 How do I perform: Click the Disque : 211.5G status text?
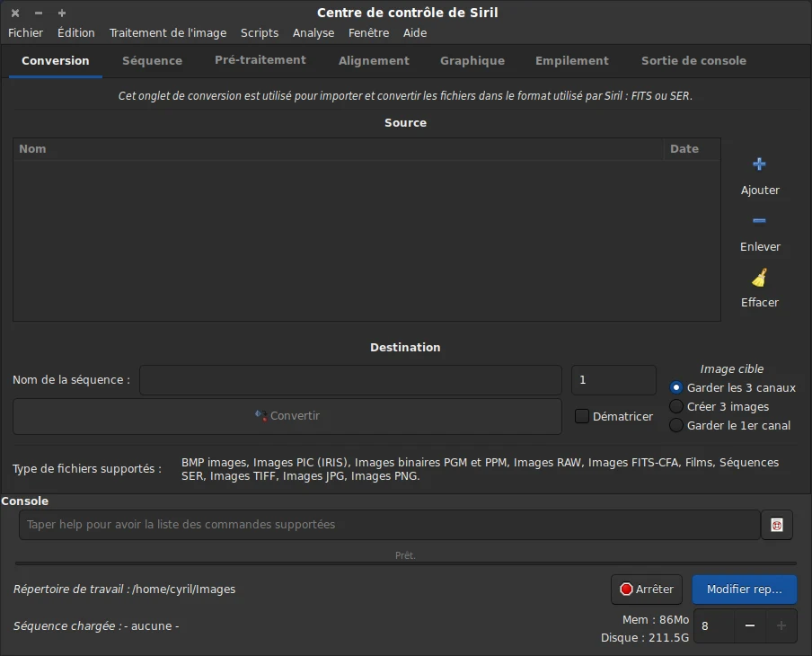pos(645,638)
